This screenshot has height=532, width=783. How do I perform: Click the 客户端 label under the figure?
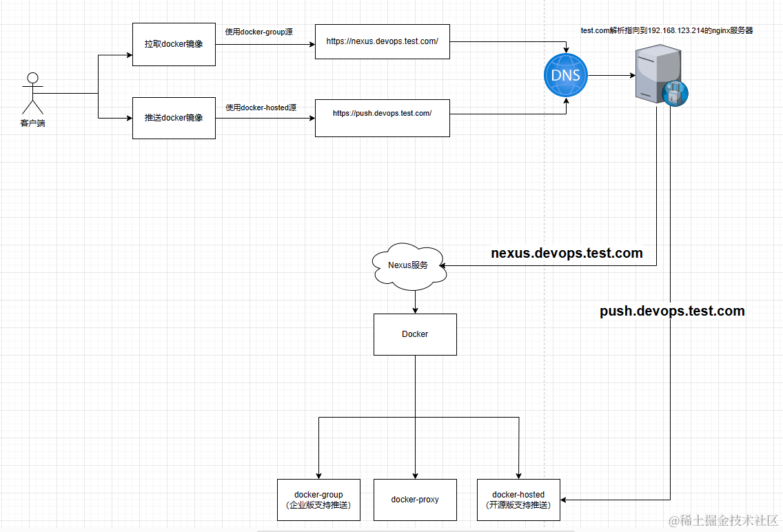32,123
